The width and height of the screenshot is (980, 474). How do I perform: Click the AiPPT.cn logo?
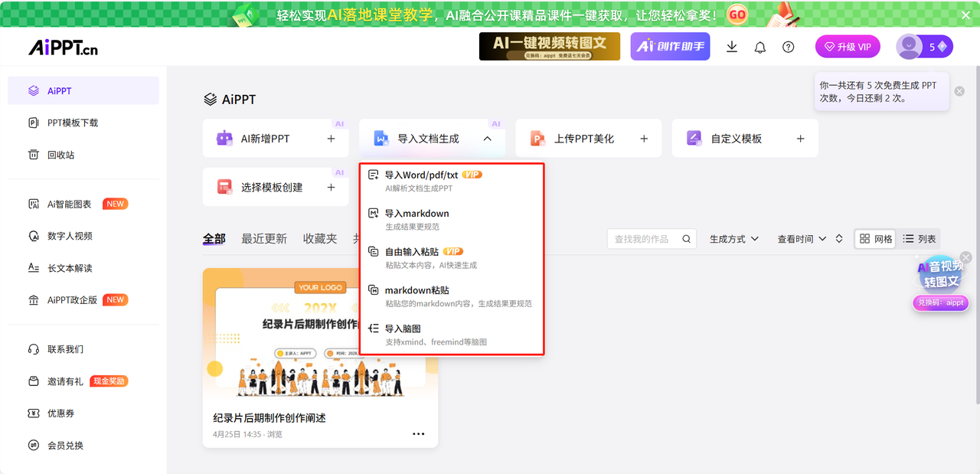(64, 47)
